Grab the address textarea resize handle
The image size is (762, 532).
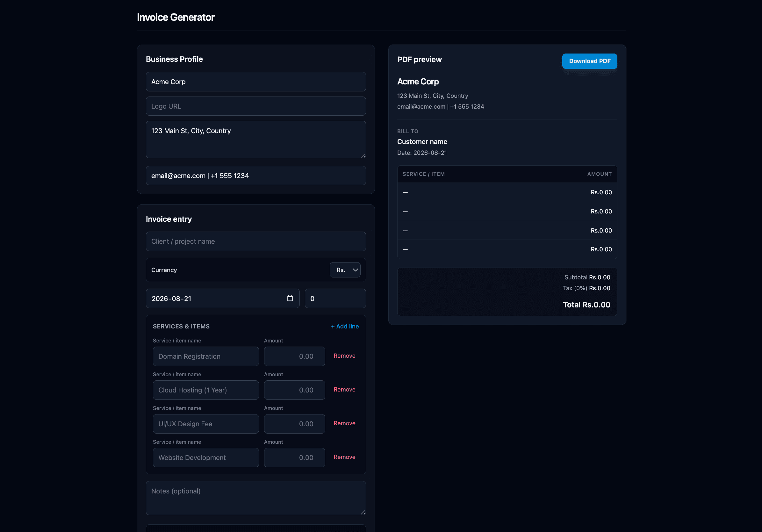[363, 155]
